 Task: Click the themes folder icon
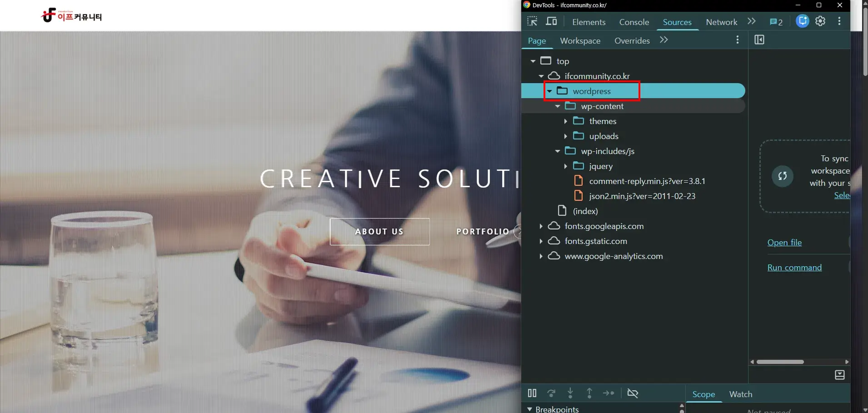click(579, 120)
